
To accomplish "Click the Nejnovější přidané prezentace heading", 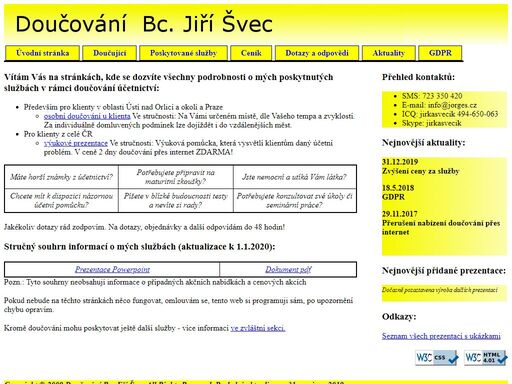I will pos(444,270).
